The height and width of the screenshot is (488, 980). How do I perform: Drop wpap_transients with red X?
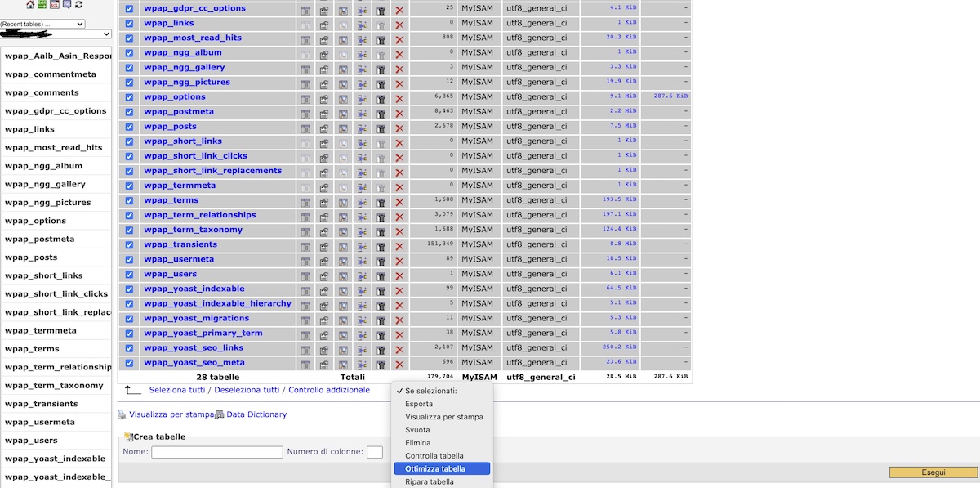399,246
